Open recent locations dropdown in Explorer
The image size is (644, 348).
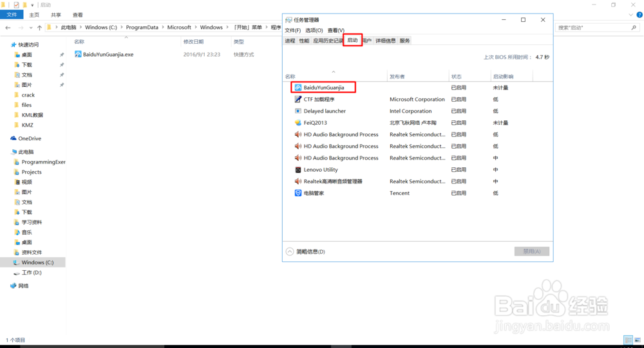pyautogui.click(x=31, y=28)
